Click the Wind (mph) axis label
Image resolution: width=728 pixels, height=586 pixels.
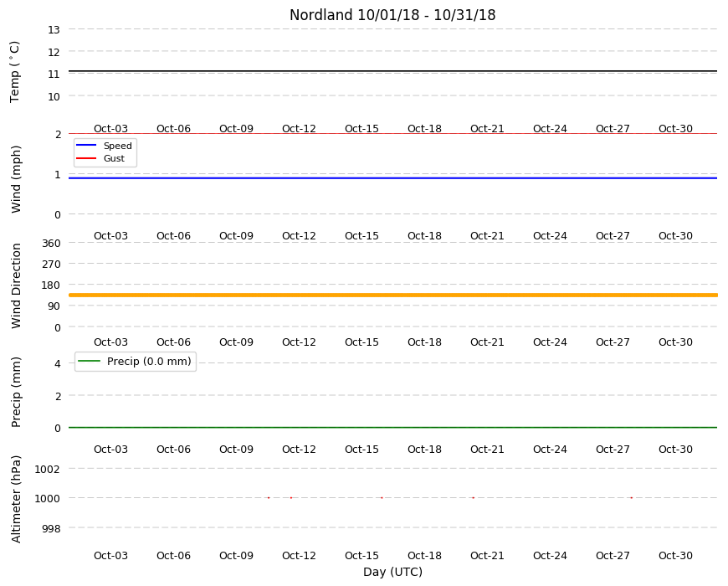(16, 179)
